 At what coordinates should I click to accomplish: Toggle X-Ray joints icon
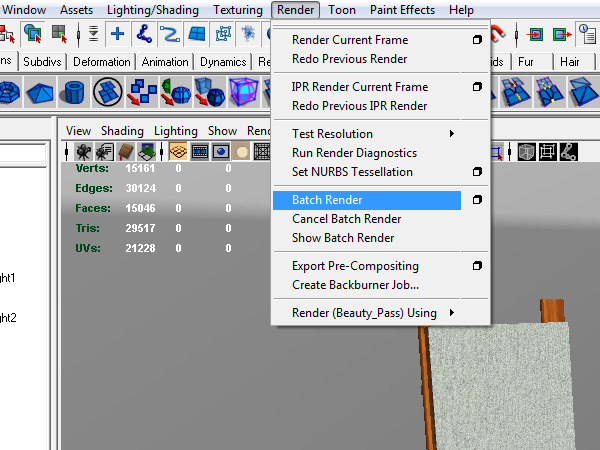pyautogui.click(x=569, y=152)
